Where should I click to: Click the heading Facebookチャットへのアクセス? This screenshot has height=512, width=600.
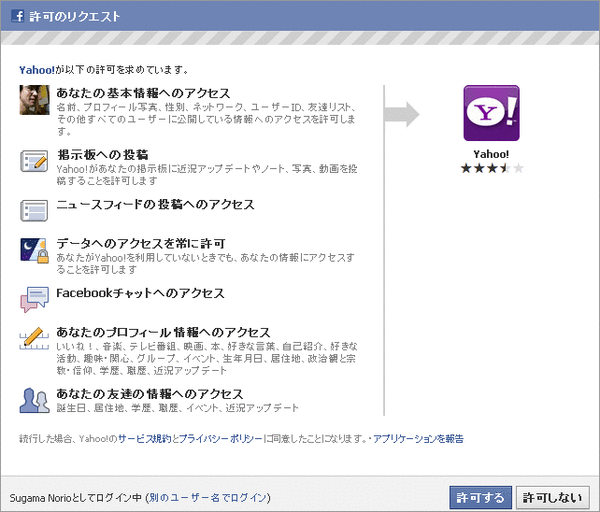(140, 293)
